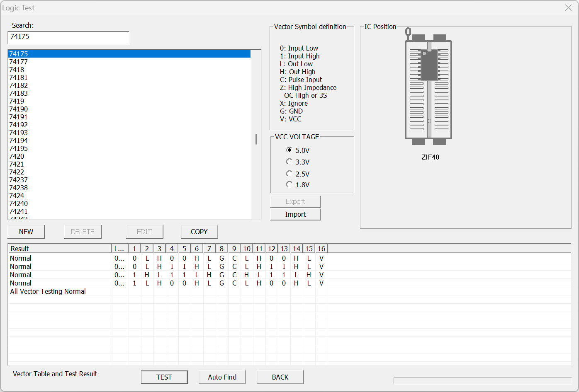Viewport: 579px width, 392px height.
Task: Click the truncated 'L...' column header
Action: pos(120,249)
